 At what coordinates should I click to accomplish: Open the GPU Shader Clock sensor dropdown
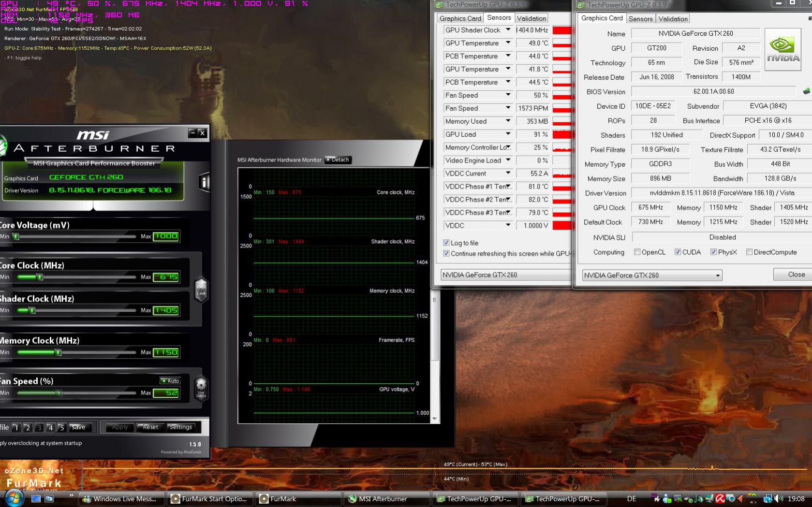click(x=508, y=29)
